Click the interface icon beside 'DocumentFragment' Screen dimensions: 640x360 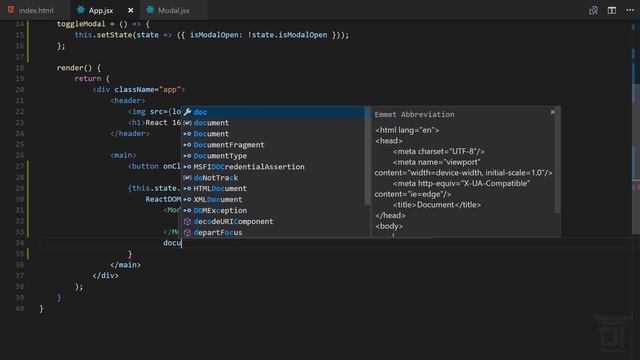click(x=187, y=145)
